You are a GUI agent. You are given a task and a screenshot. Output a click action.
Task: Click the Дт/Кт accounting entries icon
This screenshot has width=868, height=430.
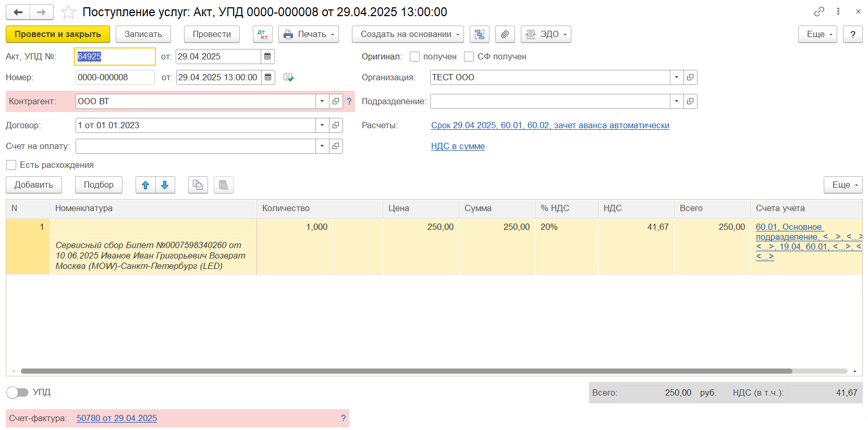pos(262,34)
